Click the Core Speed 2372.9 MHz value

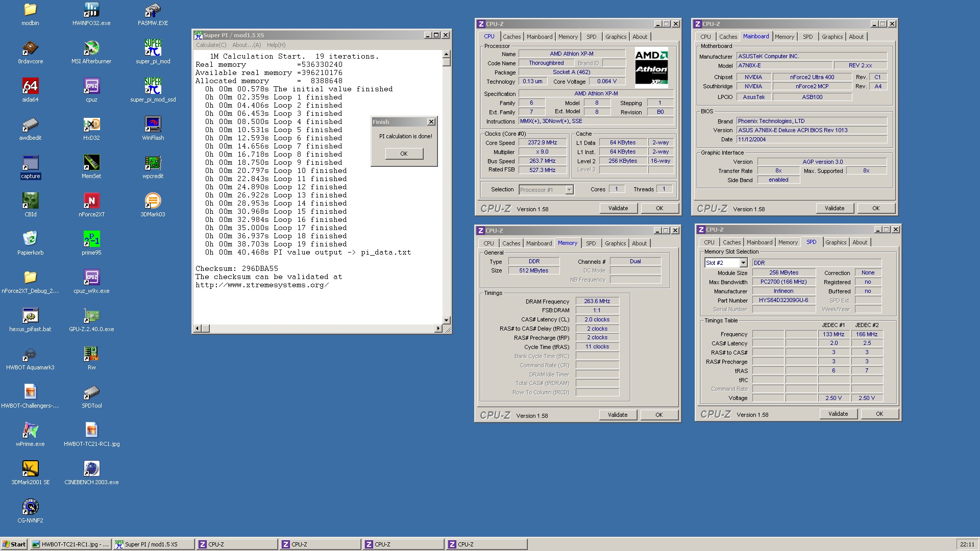543,142
